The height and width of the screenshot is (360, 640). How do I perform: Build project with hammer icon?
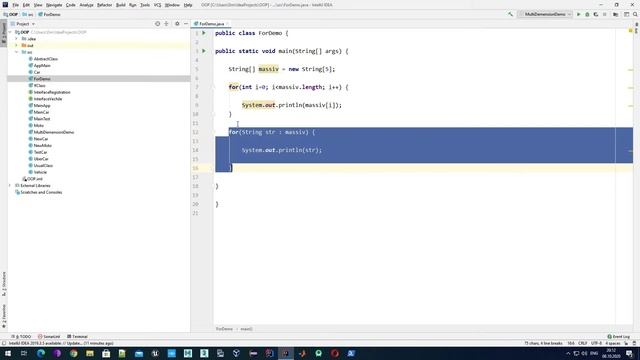click(510, 14)
